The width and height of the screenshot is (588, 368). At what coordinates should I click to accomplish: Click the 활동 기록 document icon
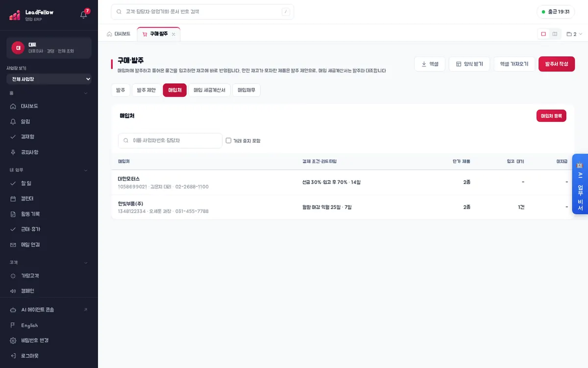13,214
